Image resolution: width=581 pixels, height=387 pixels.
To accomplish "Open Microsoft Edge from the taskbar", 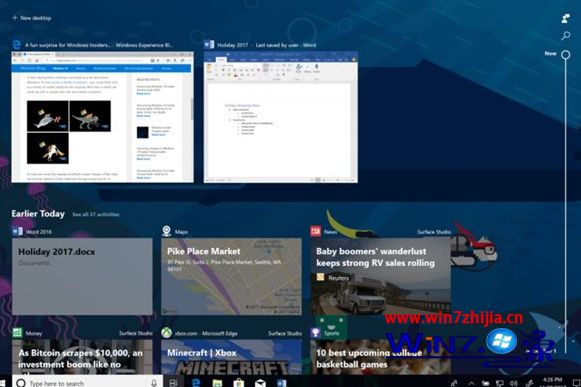I will [x=196, y=383].
